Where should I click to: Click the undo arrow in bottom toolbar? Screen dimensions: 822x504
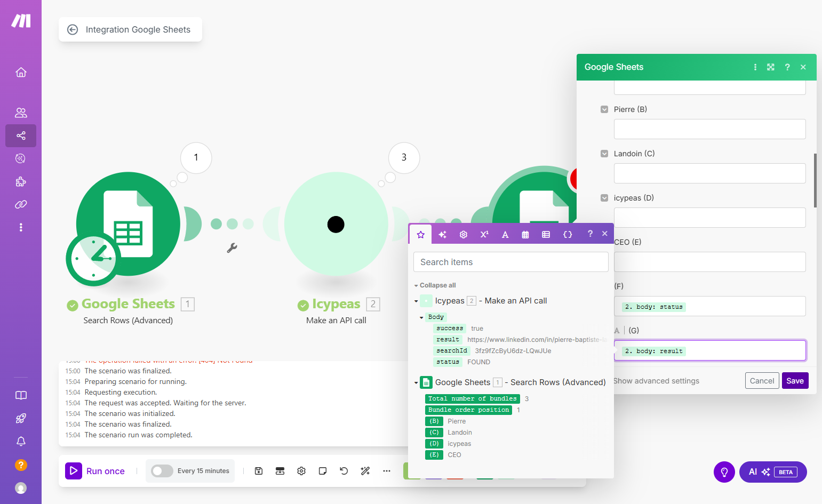pos(344,471)
